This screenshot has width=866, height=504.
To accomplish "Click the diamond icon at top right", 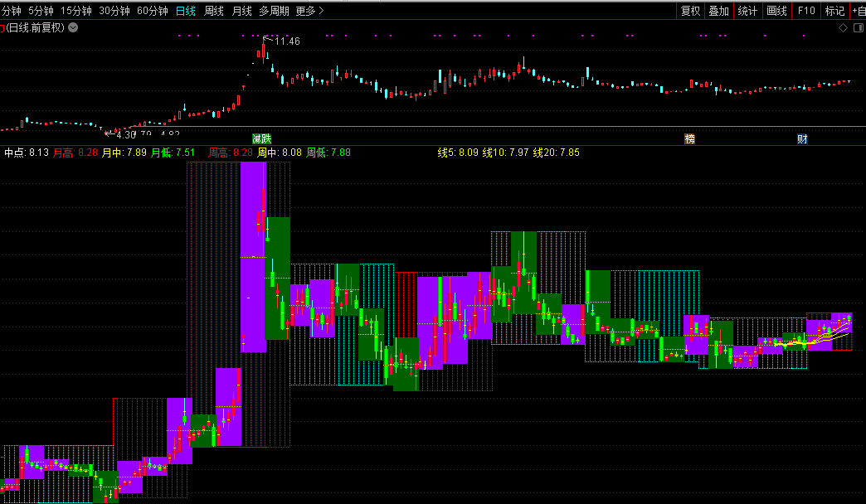I will (x=843, y=27).
